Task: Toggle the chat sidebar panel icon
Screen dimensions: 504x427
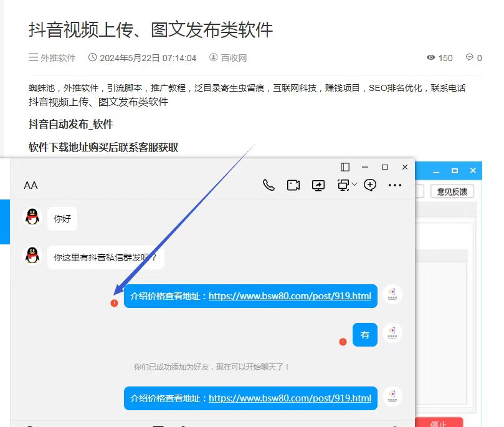Action: (345, 167)
